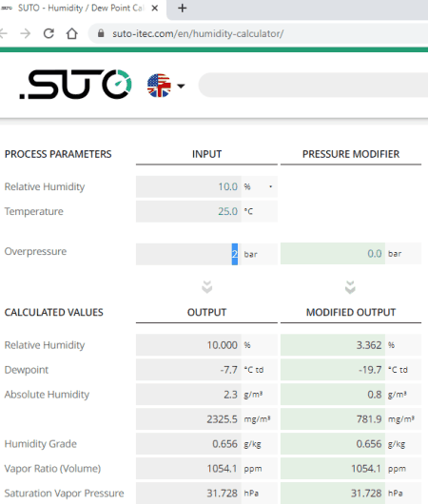
Task: Edit the Temperature input 25.0
Action: 188,211
